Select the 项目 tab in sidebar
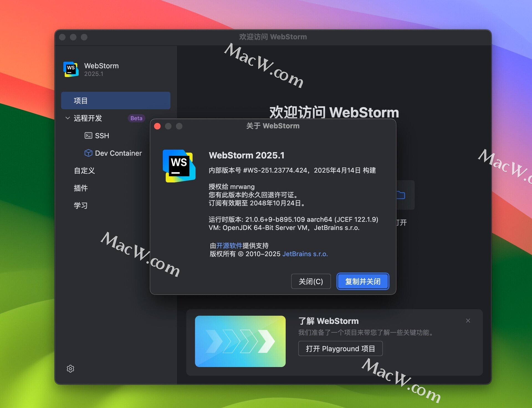Screen dimensions: 532x408 click(116, 101)
